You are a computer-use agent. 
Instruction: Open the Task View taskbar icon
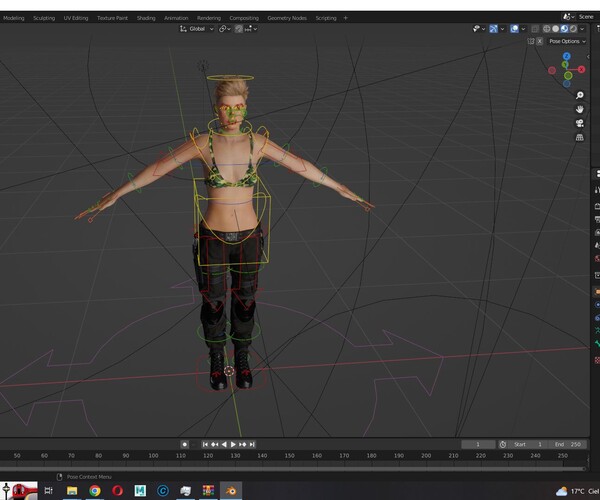point(49,490)
